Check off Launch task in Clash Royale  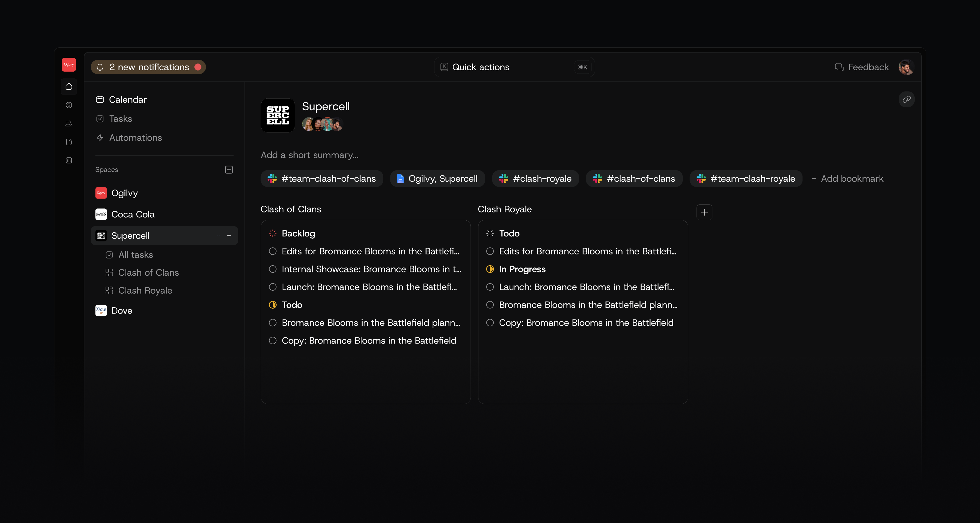[490, 287]
